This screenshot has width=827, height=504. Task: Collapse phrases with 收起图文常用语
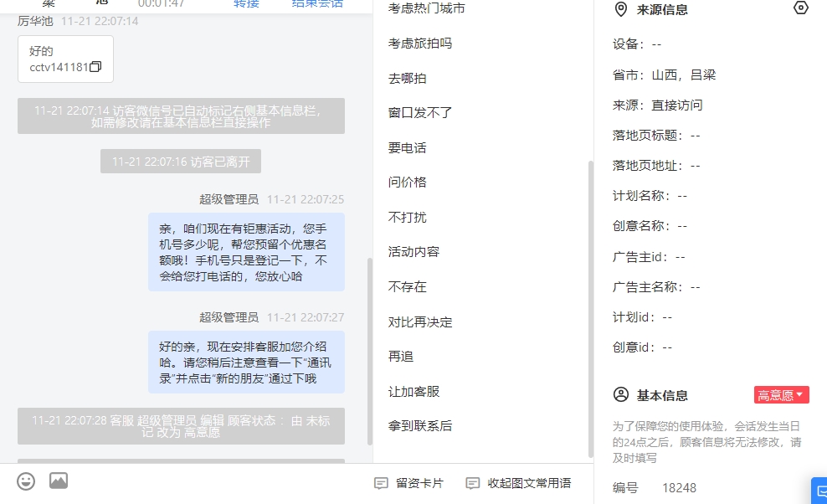point(518,483)
